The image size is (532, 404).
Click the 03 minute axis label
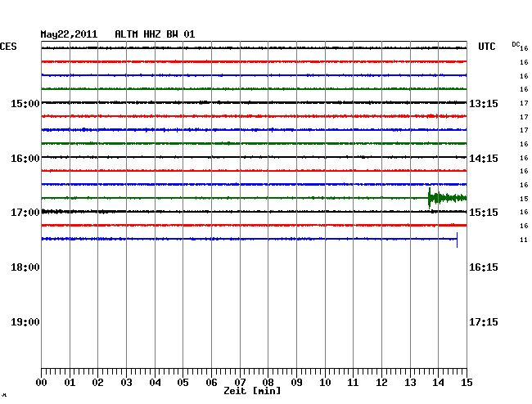pos(126,383)
